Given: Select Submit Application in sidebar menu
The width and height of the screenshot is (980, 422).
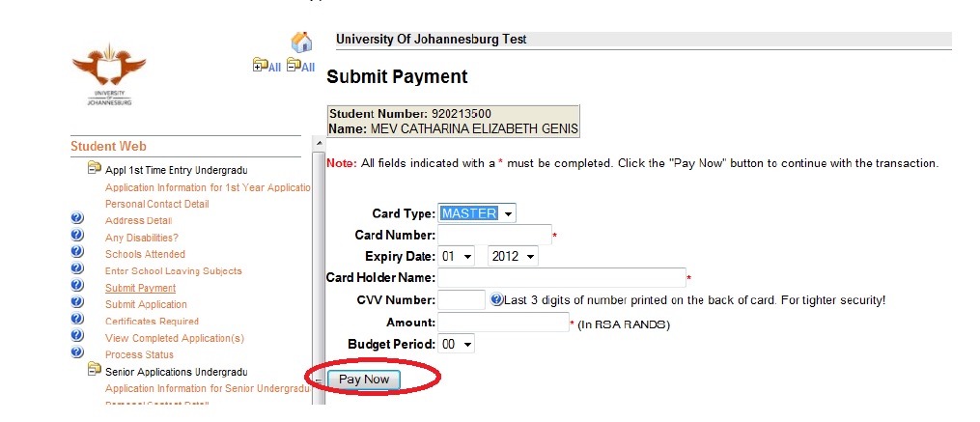Looking at the screenshot, I should [x=146, y=304].
